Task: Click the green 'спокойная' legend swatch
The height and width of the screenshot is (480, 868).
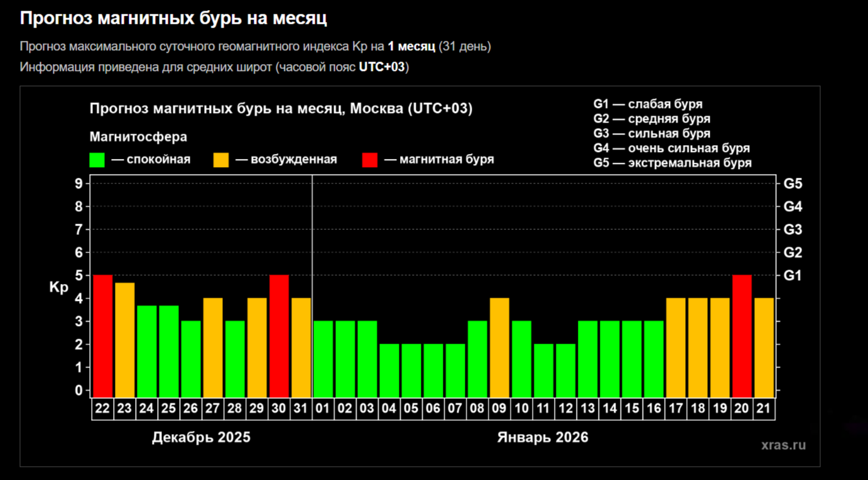Action: pos(97,160)
